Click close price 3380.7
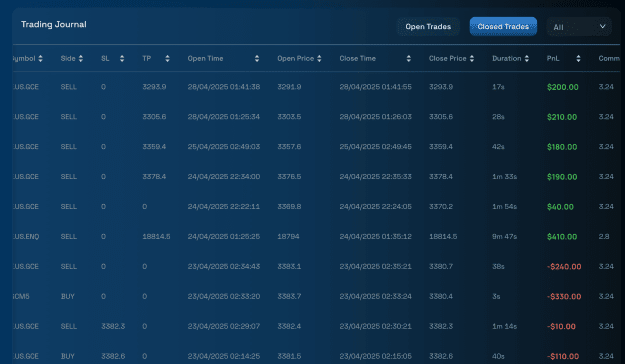Image resolution: width=625 pixels, height=364 pixels. coord(441,266)
